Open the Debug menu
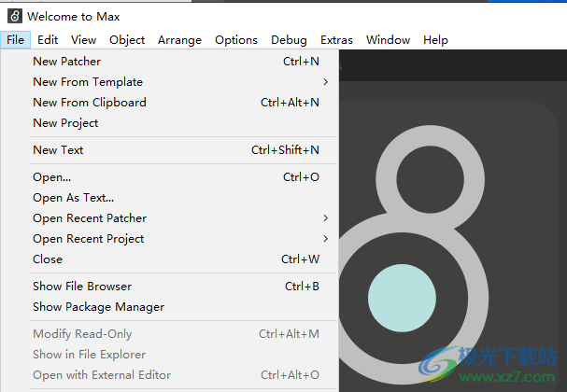The width and height of the screenshot is (567, 392). coord(289,40)
